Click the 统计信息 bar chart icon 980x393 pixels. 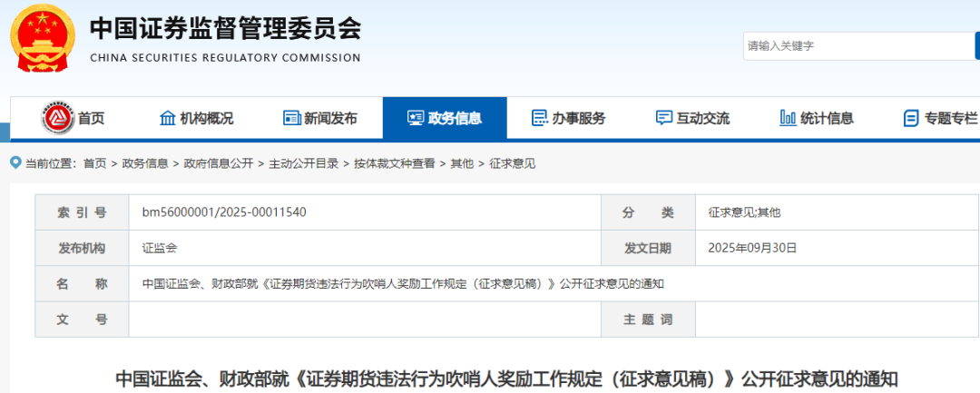tap(788, 117)
